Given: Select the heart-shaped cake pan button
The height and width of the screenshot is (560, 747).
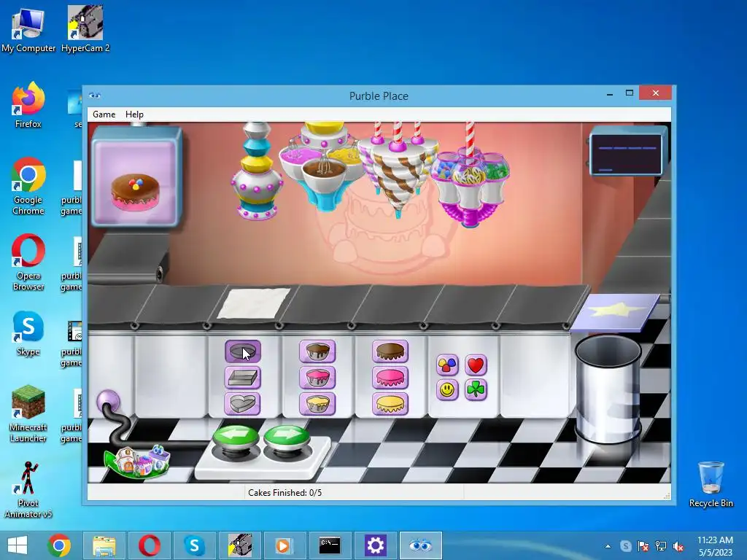Looking at the screenshot, I should [242, 404].
